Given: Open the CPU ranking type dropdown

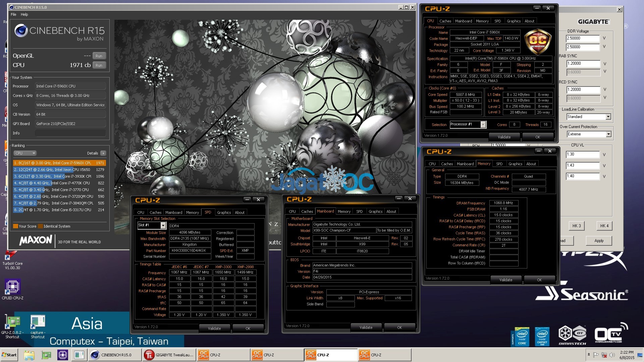Looking at the screenshot, I should [x=25, y=153].
